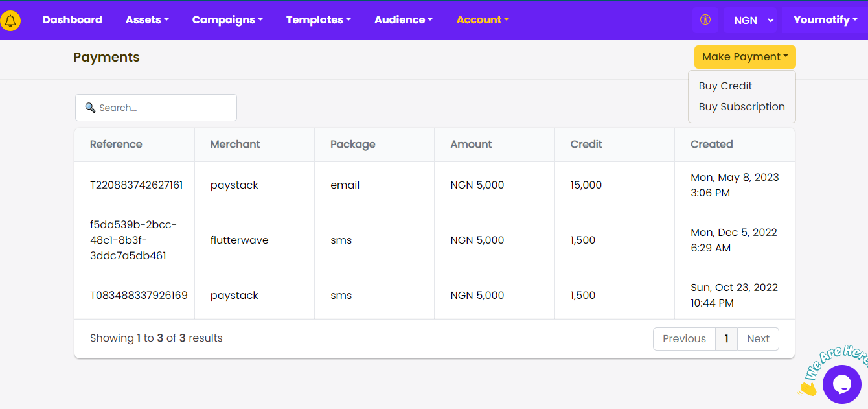868x409 pixels.
Task: Go to Dashboard
Action: coord(73,20)
